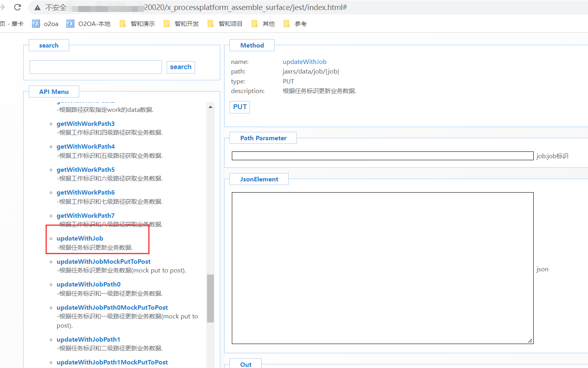Select updateWithJobPath0 from the API list

pos(88,284)
